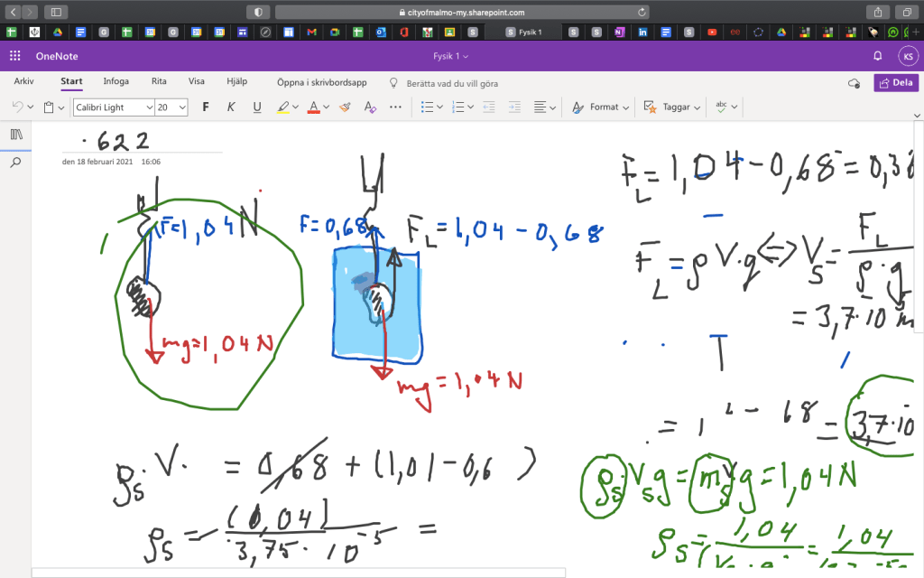The image size is (924, 578).
Task: Toggle underline formatting
Action: tap(257, 107)
